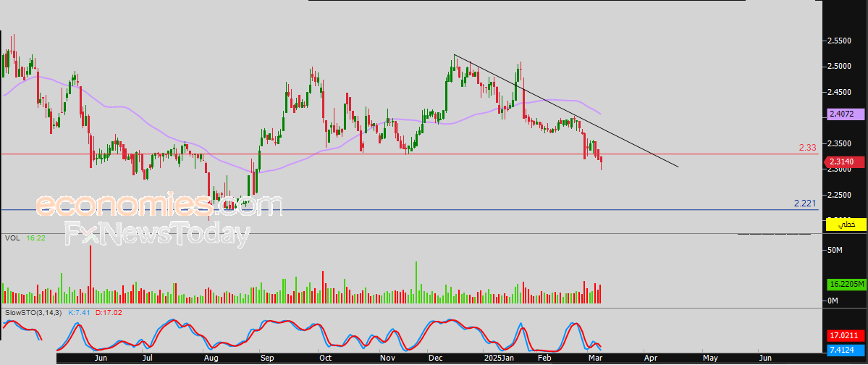This screenshot has height=365, width=868.
Task: Click the 2.4500 price axis label
Action: point(839,92)
